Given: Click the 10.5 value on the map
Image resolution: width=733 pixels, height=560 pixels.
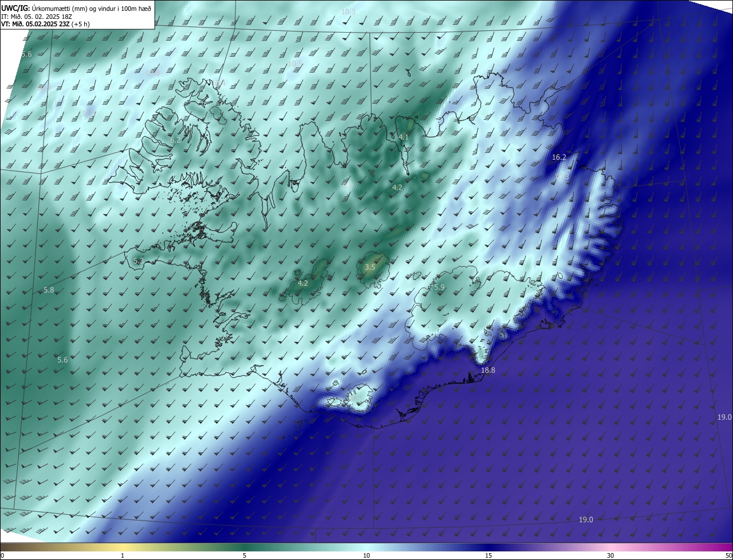Looking at the screenshot, I should click(295, 64).
